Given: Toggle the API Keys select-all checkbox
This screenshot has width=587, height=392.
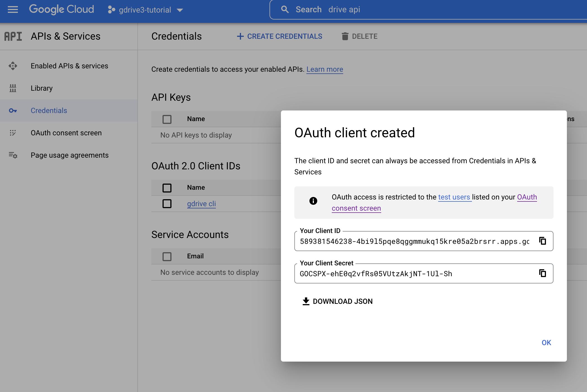Looking at the screenshot, I should tap(167, 119).
